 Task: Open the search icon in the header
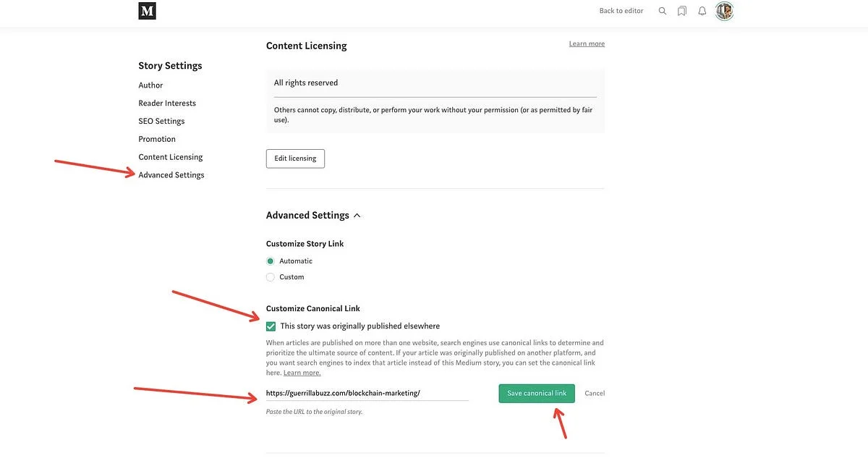coord(662,10)
